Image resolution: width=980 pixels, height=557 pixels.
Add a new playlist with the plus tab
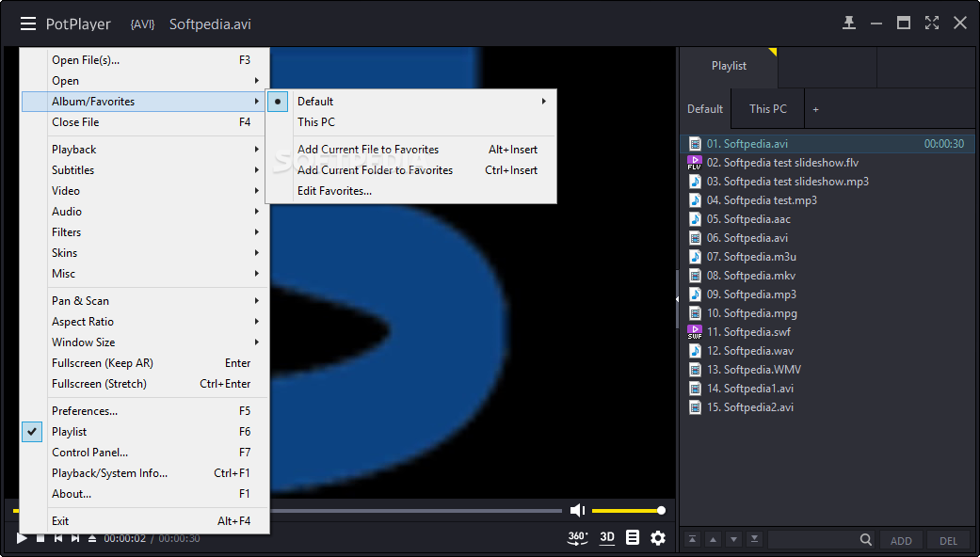[x=815, y=109]
